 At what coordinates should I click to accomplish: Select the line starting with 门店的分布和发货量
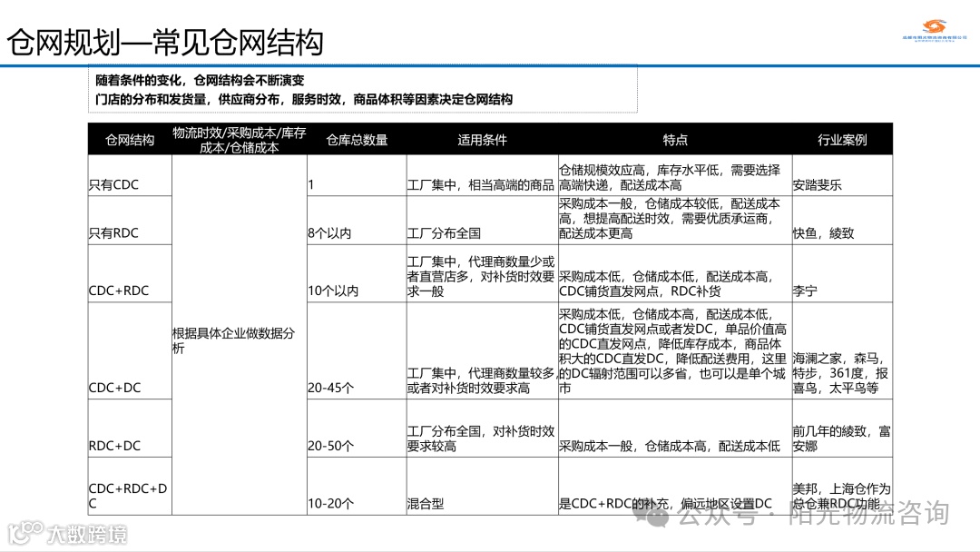(304, 99)
